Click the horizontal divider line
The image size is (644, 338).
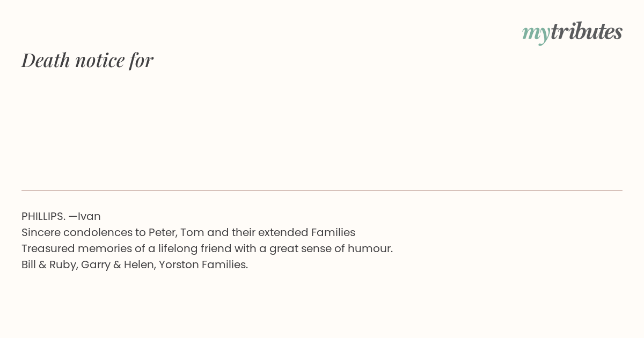tap(322, 190)
